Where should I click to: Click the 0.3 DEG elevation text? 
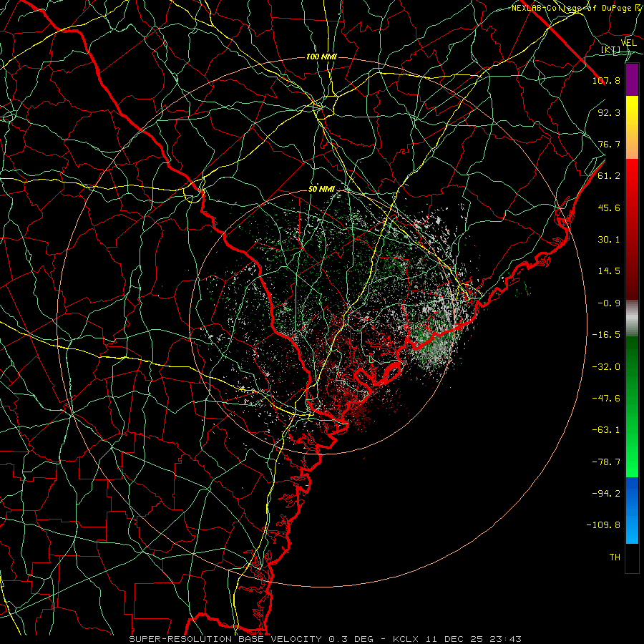click(351, 639)
